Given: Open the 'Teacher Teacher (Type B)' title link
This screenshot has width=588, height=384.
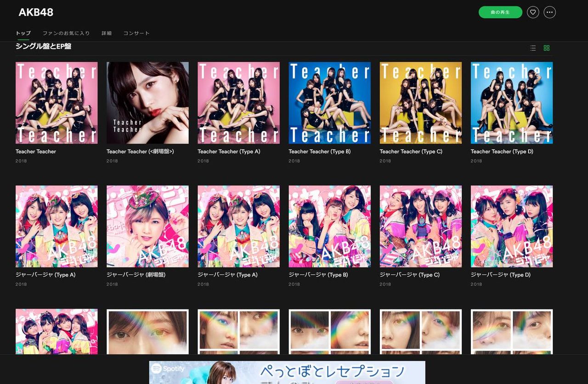Looking at the screenshot, I should pyautogui.click(x=320, y=151).
